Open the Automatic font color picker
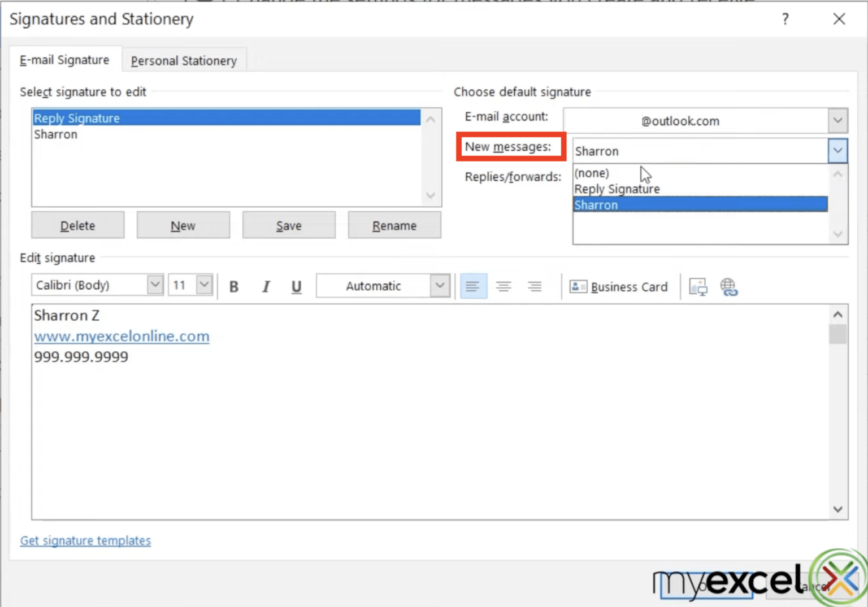Screen dimensions: 868x607 (x=439, y=286)
